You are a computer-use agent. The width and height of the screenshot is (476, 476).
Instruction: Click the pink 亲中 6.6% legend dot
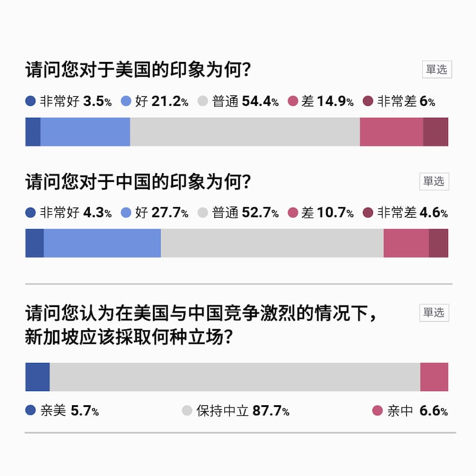point(377,411)
